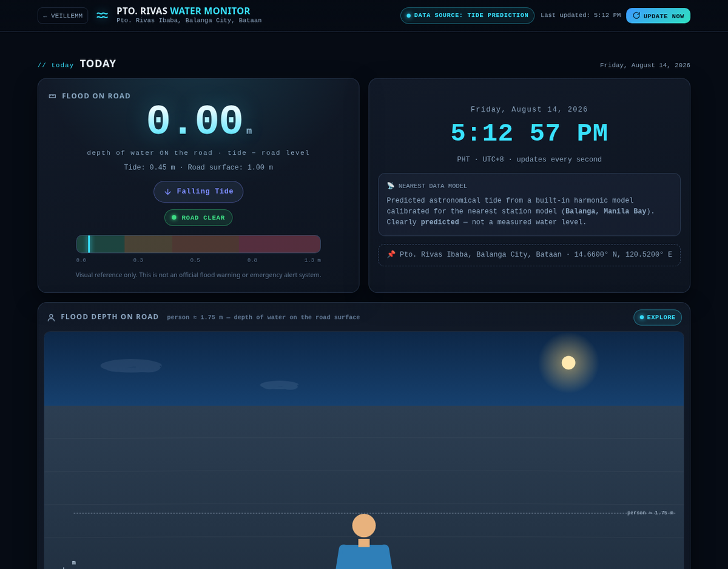The height and width of the screenshot is (569, 728).
Task: Toggle the Explore pill button
Action: tap(658, 317)
